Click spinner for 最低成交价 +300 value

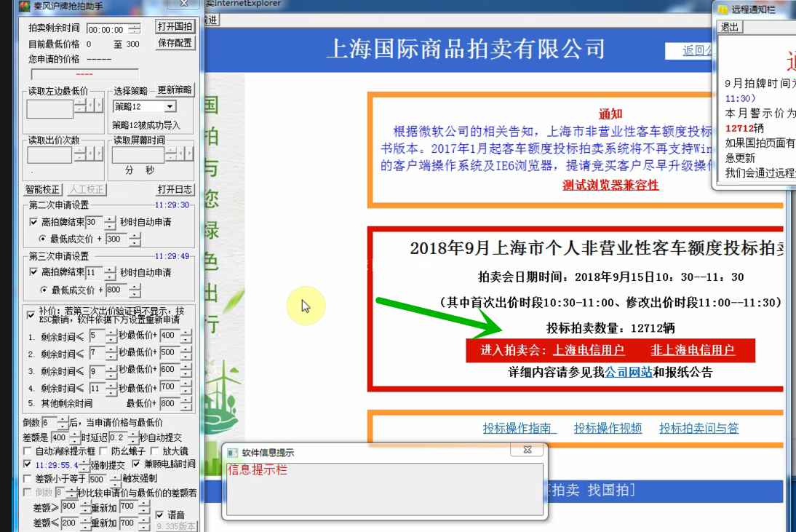[135, 239]
